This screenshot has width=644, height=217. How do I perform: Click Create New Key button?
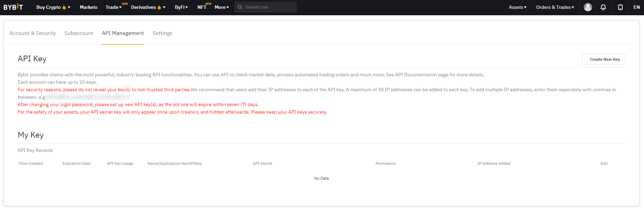tap(604, 59)
